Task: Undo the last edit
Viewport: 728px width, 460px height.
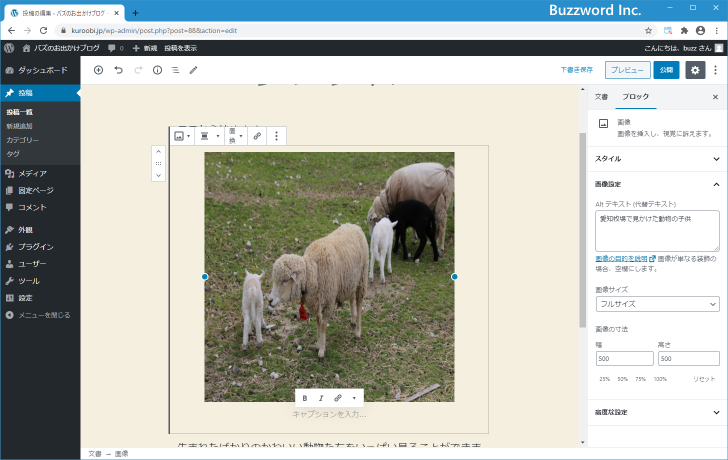Action: 118,70
